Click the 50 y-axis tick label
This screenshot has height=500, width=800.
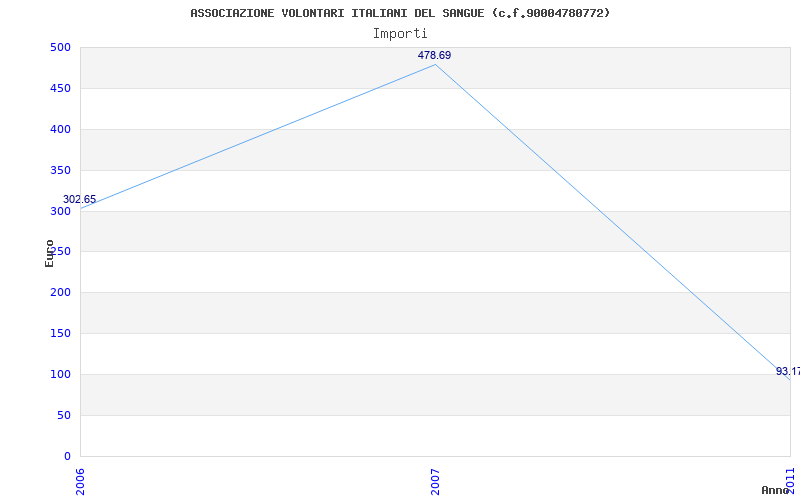pos(63,415)
